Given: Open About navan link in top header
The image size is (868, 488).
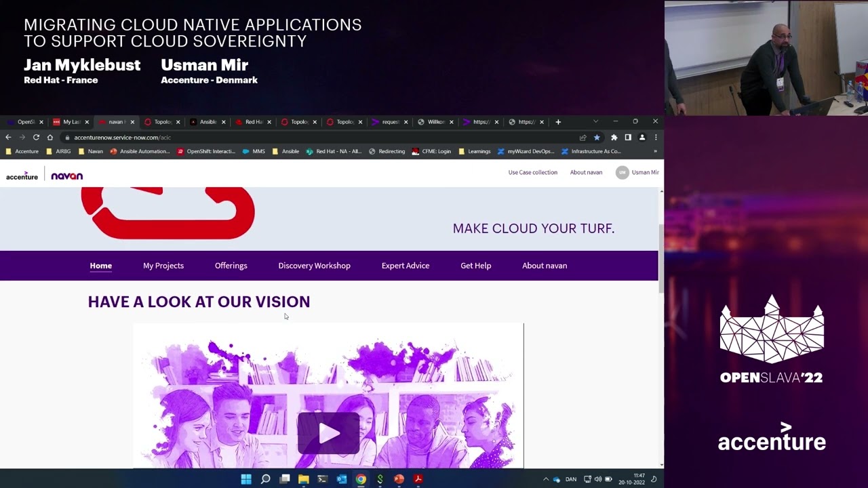Looking at the screenshot, I should tap(586, 172).
